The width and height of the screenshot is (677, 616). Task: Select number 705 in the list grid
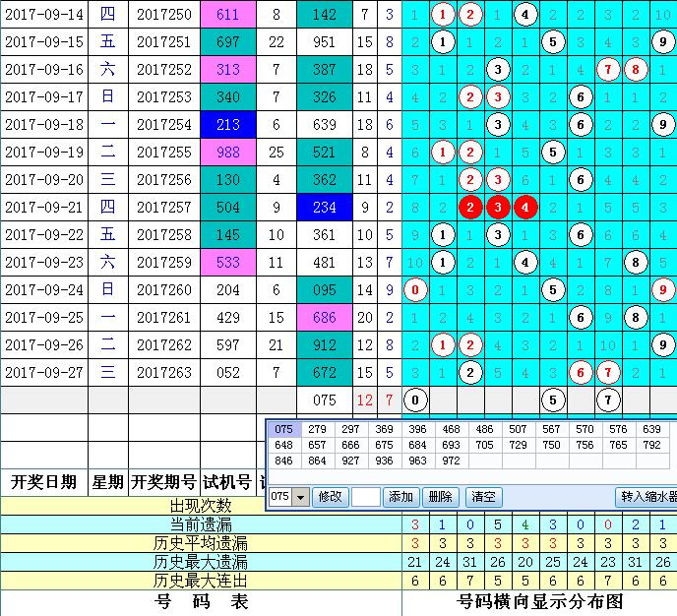(x=484, y=445)
